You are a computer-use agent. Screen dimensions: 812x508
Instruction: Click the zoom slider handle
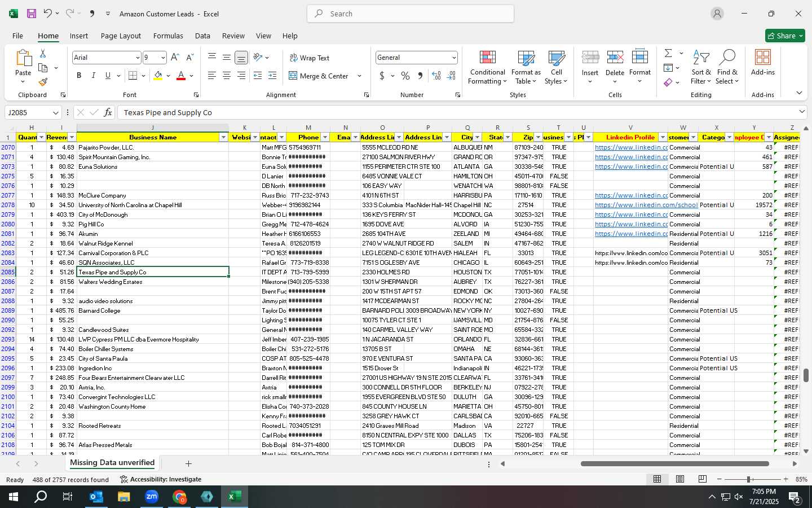click(x=748, y=479)
